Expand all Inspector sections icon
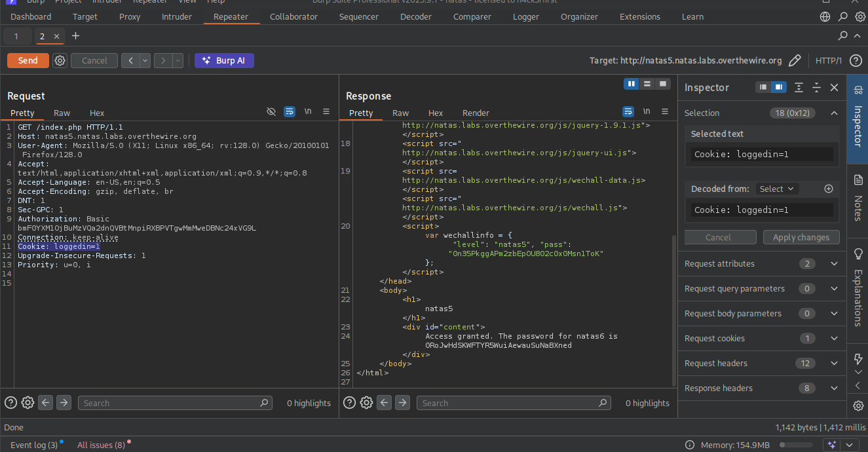The height and width of the screenshot is (452, 868). point(799,87)
